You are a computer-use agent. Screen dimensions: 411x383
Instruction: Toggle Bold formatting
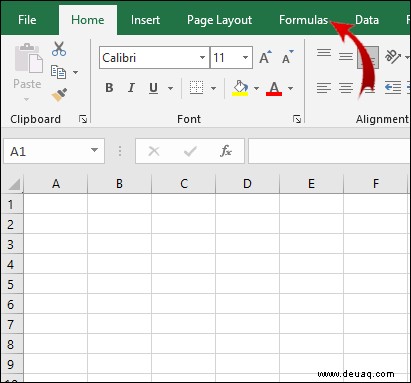coord(109,88)
